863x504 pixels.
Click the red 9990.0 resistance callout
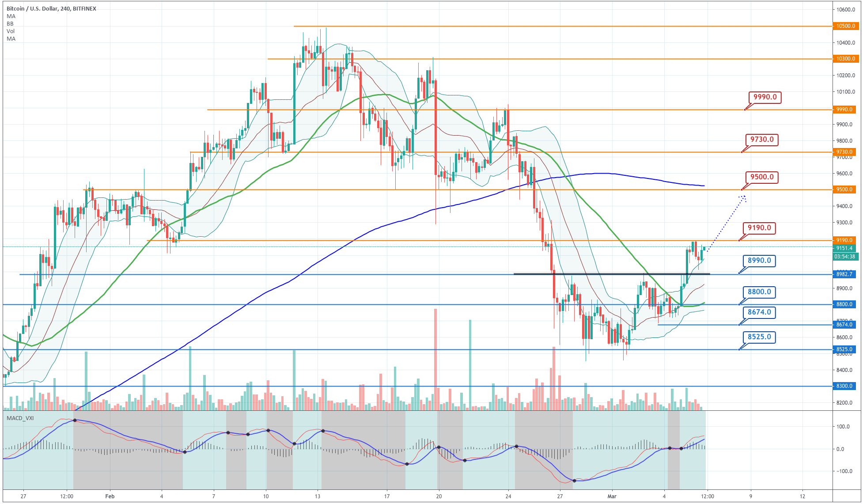(x=765, y=97)
